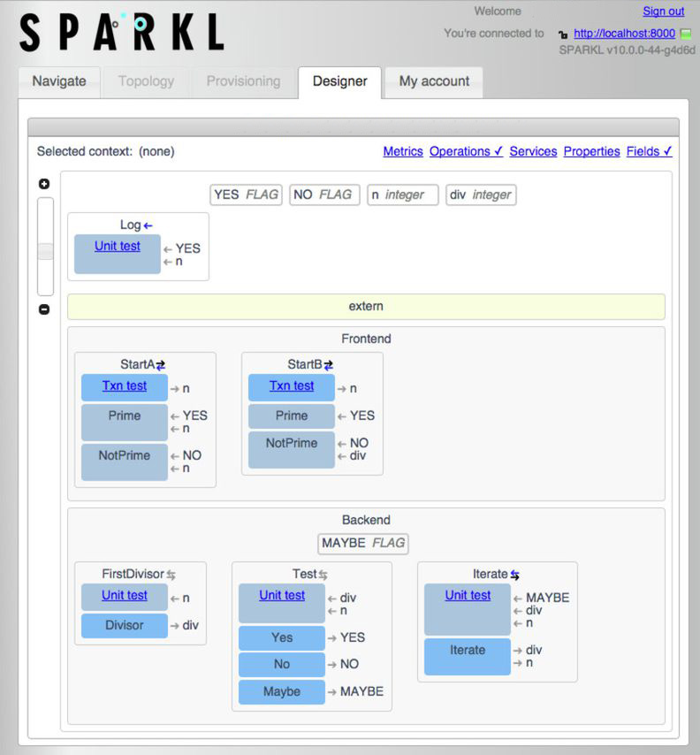This screenshot has width=700, height=755.
Task: Open Unit test link in Iterate box
Action: point(468,595)
